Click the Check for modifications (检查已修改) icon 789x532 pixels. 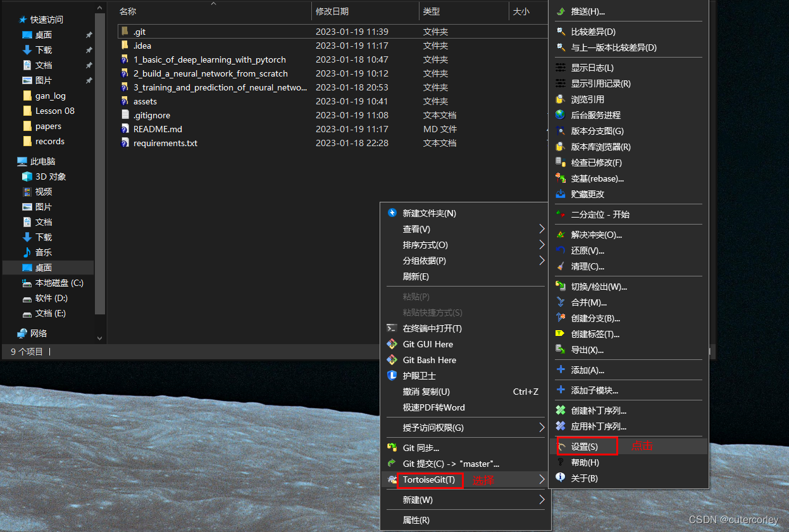561,163
